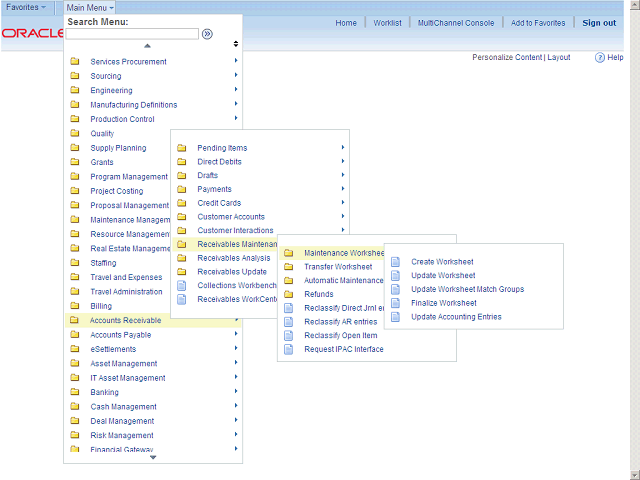The width and height of the screenshot is (640, 480).
Task: Click the Update Worksheet page icon
Action: (x=396, y=276)
